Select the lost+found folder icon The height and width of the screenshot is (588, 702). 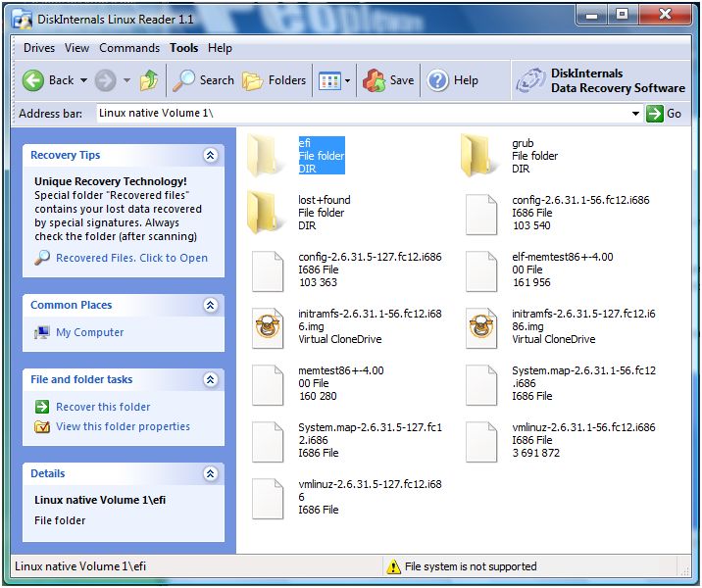click(265, 212)
